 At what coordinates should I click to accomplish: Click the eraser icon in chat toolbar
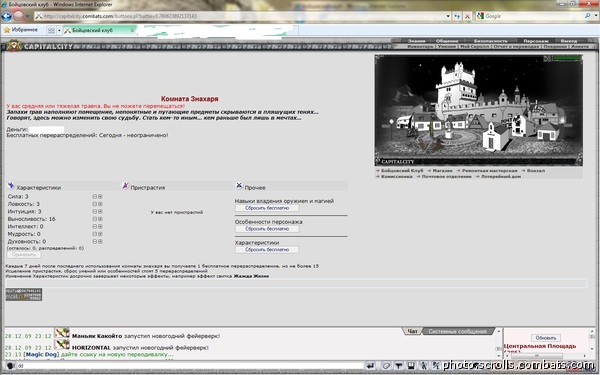click(x=386, y=366)
